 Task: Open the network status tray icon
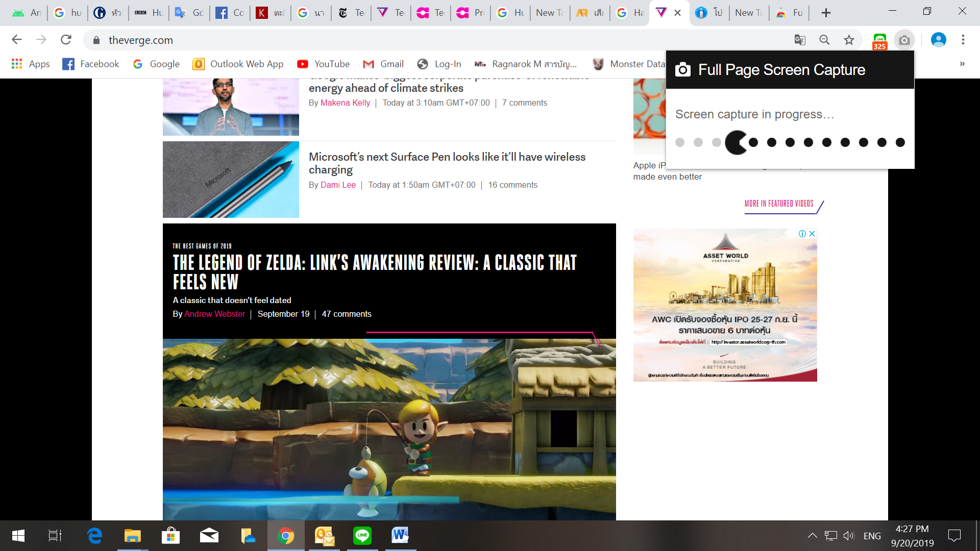click(831, 536)
